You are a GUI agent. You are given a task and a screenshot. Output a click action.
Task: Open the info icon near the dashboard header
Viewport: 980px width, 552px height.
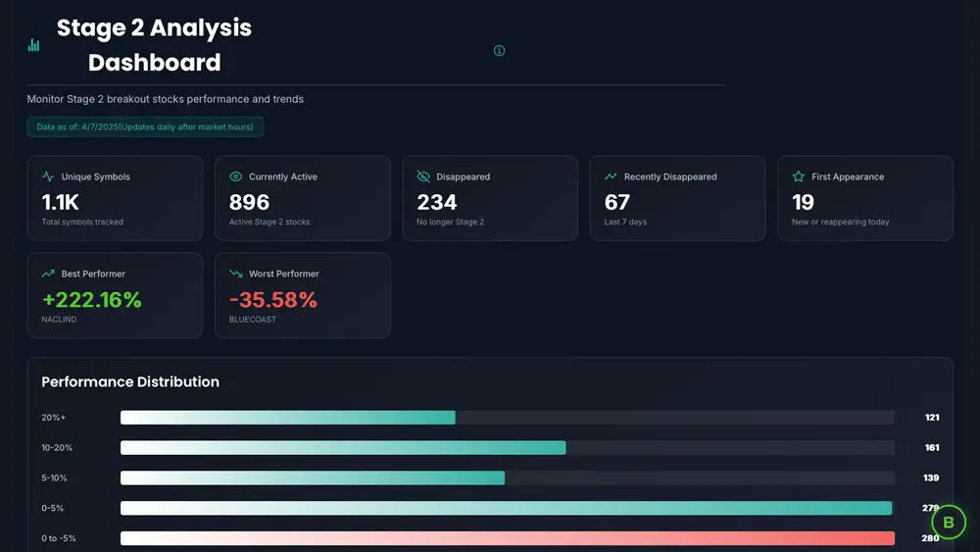tap(499, 51)
